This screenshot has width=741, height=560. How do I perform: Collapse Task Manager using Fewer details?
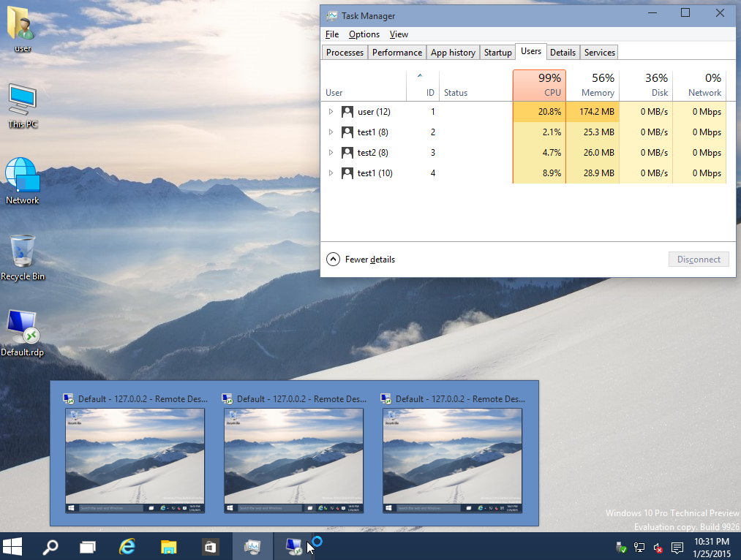(x=361, y=260)
